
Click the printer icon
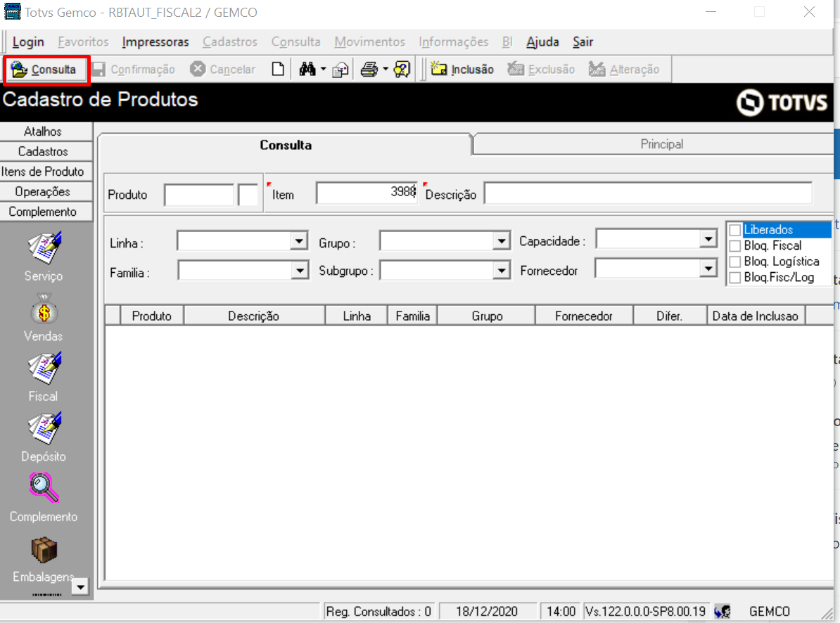pyautogui.click(x=369, y=70)
